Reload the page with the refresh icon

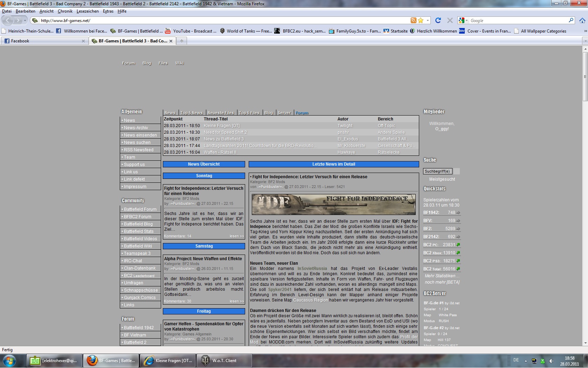click(x=438, y=21)
